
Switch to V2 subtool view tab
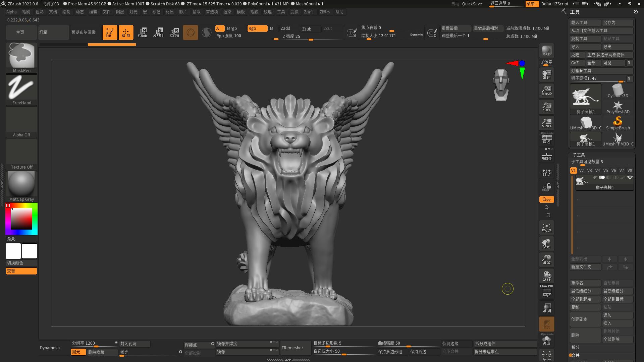[581, 170]
